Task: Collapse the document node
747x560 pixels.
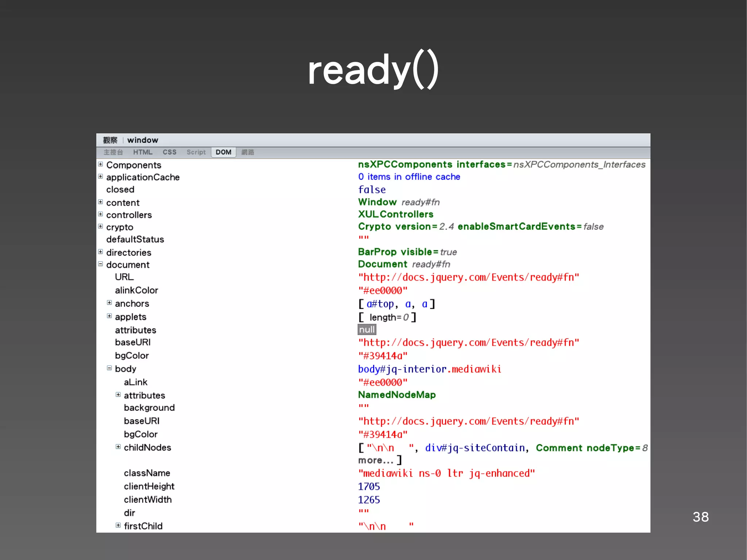Action: point(100,264)
